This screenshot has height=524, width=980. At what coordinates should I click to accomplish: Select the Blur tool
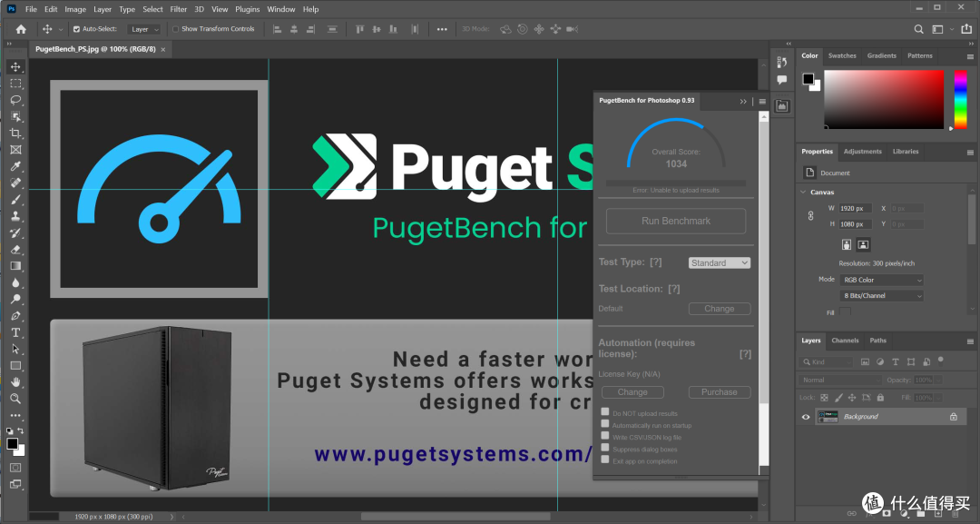[x=15, y=282]
